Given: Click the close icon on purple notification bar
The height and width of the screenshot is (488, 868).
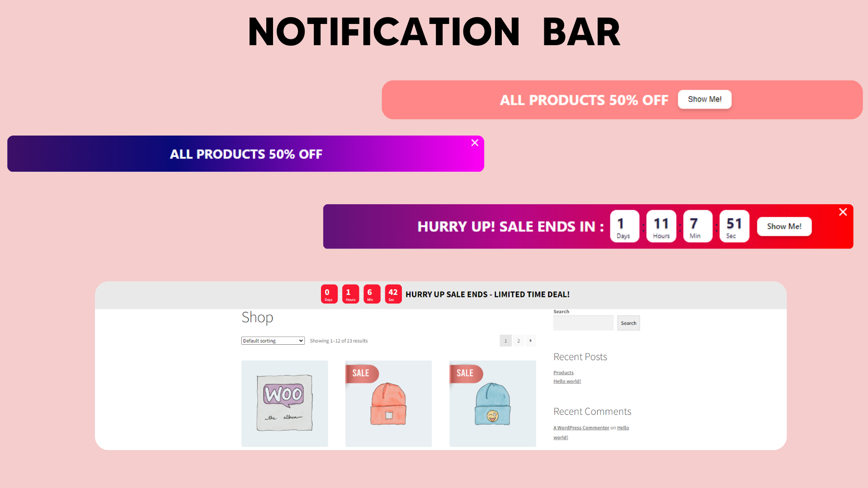Looking at the screenshot, I should pos(475,142).
